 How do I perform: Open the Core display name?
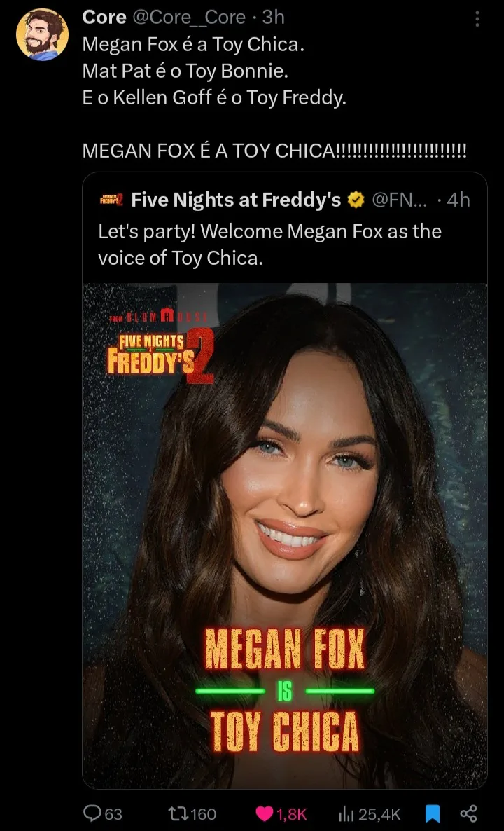point(104,17)
